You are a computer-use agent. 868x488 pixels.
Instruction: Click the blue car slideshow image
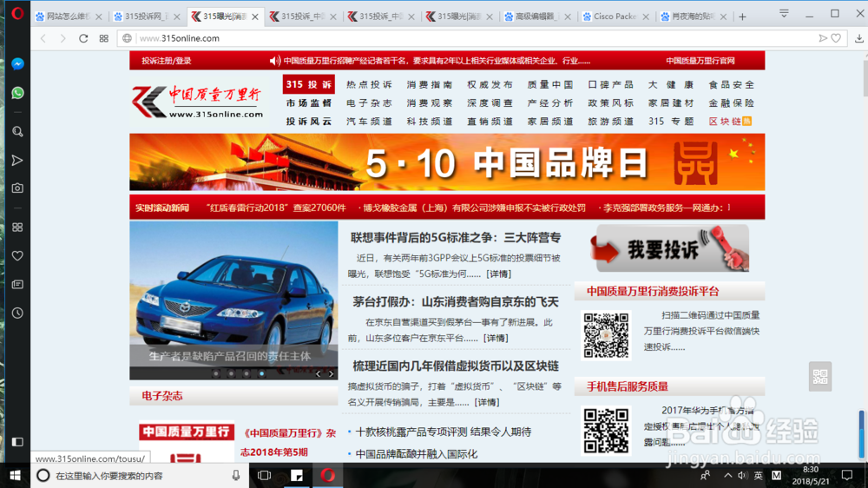pyautogui.click(x=233, y=300)
